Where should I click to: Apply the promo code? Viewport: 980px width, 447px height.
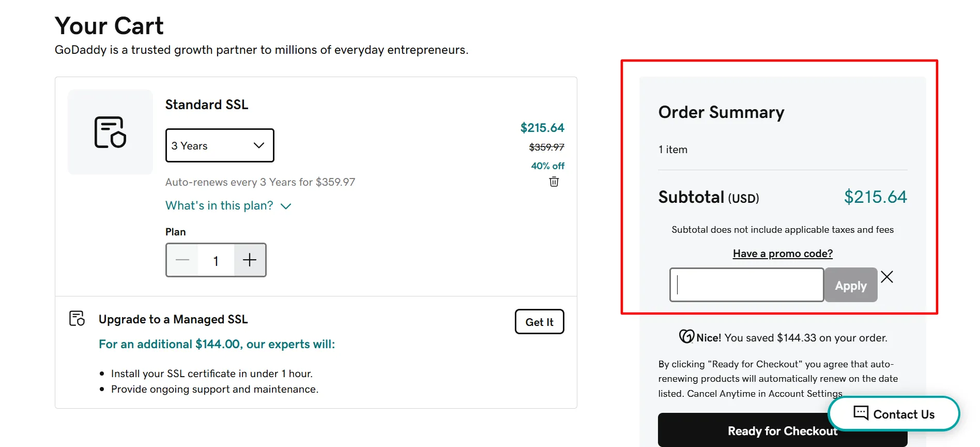(x=851, y=285)
